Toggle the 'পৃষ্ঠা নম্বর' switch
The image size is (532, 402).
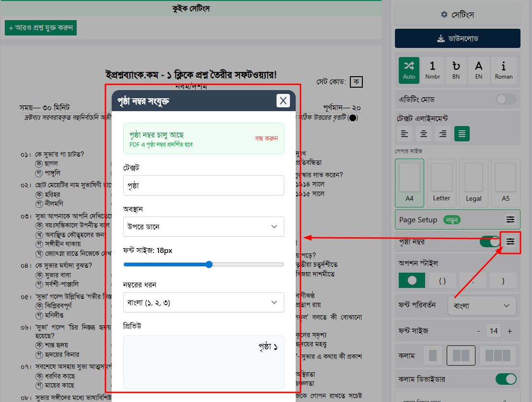(x=490, y=241)
